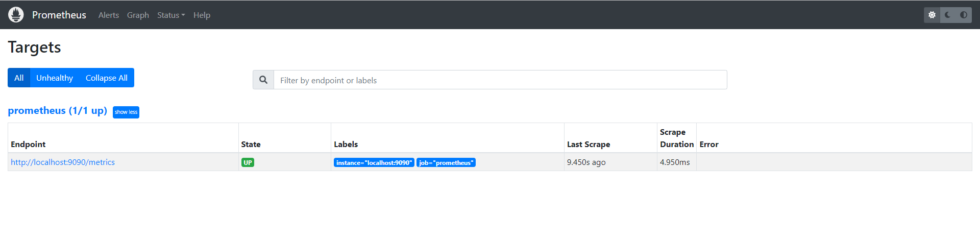Click the green UP state badge
The width and height of the screenshot is (980, 239).
(248, 162)
